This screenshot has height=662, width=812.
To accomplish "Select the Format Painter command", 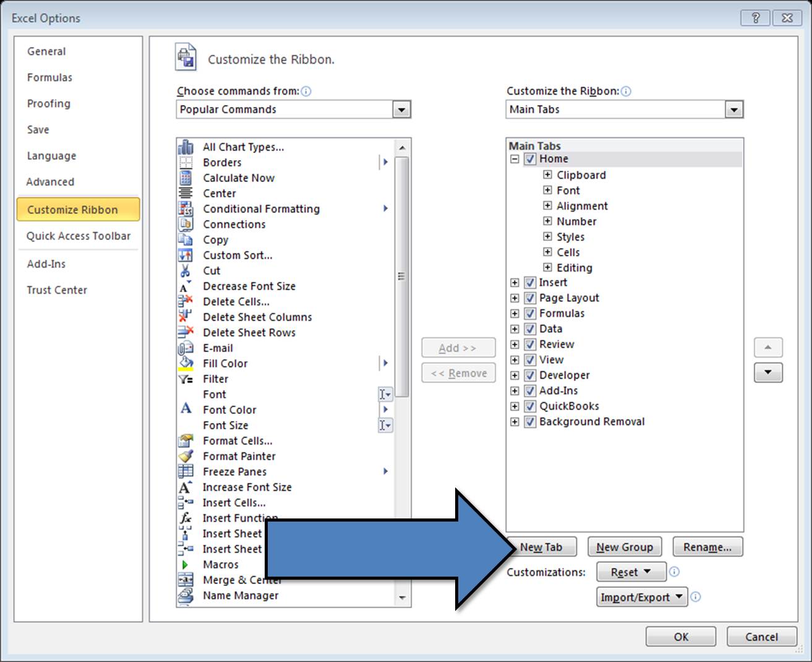I will pos(239,456).
